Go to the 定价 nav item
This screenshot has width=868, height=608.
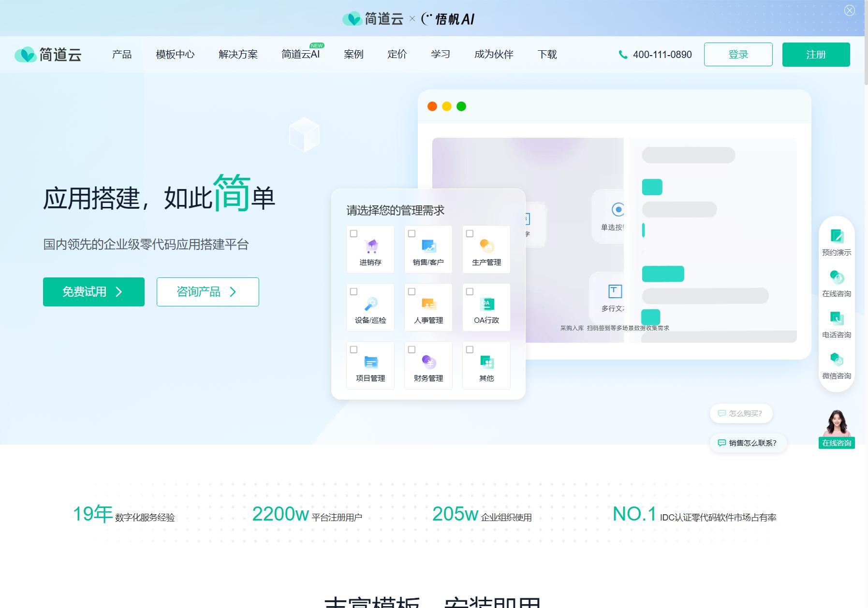pos(397,55)
